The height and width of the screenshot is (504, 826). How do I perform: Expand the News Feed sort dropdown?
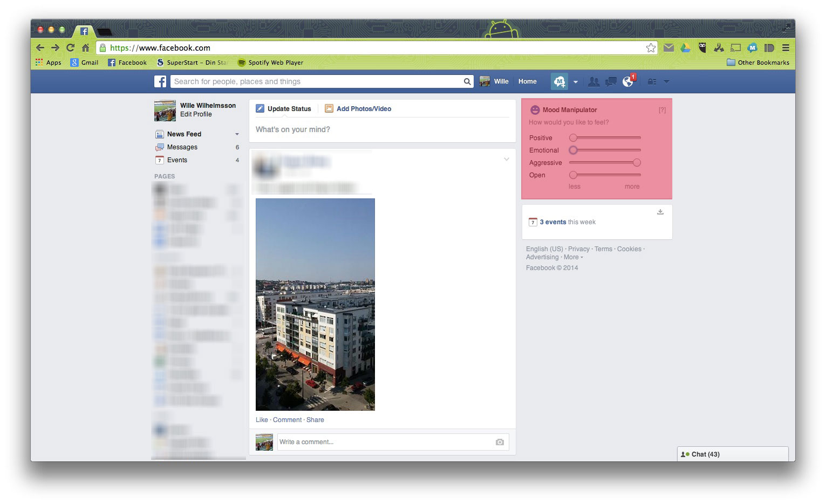coord(237,134)
